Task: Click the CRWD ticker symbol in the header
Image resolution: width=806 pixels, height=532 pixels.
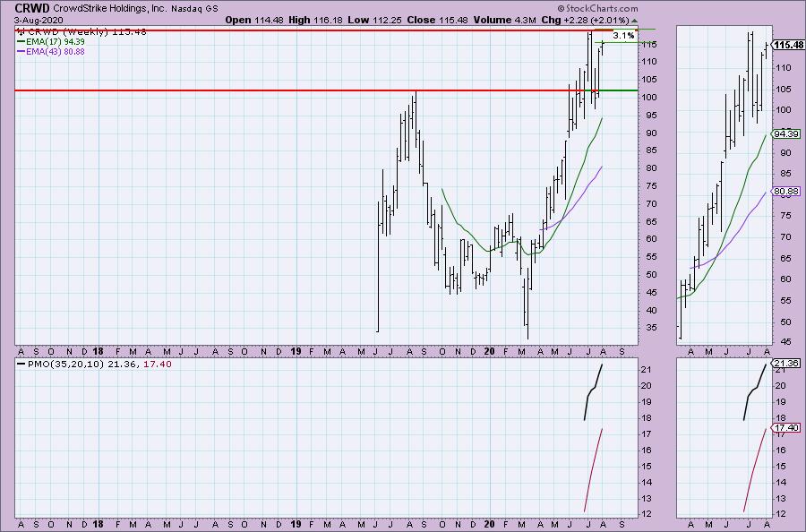Action: [32, 8]
